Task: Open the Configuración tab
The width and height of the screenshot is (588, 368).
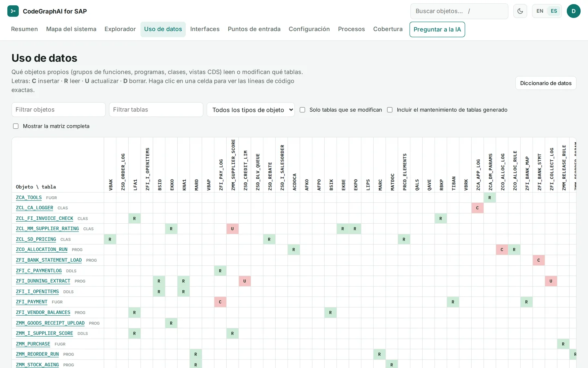Action: point(309,29)
